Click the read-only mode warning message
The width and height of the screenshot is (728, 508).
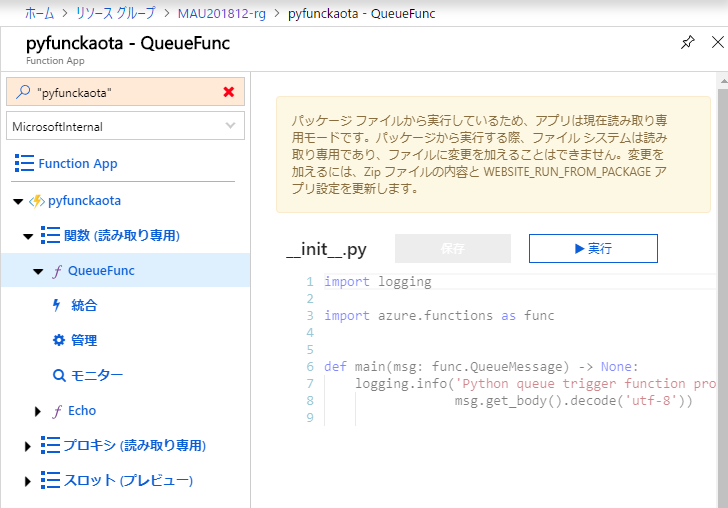[493, 155]
